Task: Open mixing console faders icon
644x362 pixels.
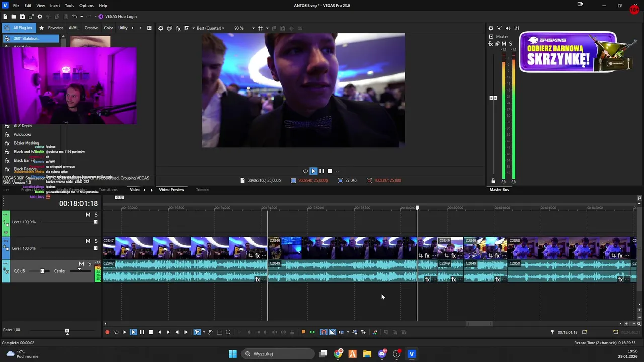Action: [516, 28]
